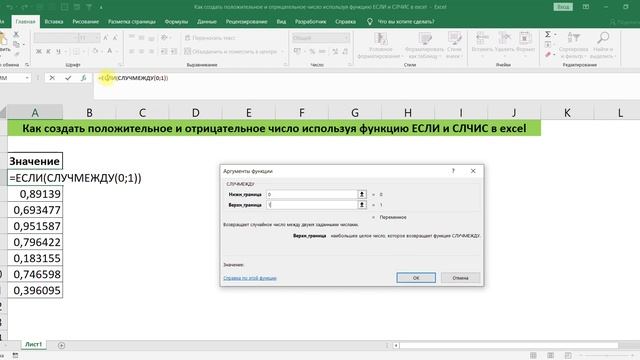
Task: Open the Name Box dropdown arrow
Action: click(27, 78)
